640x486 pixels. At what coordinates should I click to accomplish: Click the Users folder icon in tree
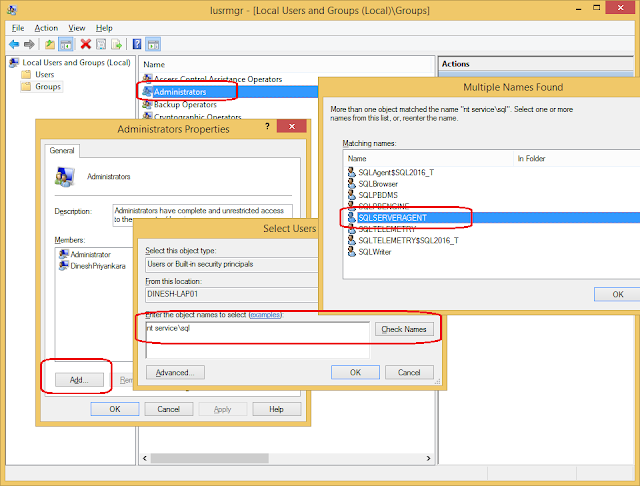point(26,74)
